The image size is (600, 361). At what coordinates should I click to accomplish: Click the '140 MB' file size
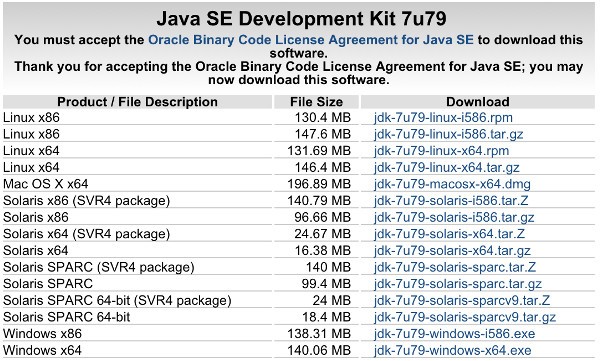tap(328, 267)
